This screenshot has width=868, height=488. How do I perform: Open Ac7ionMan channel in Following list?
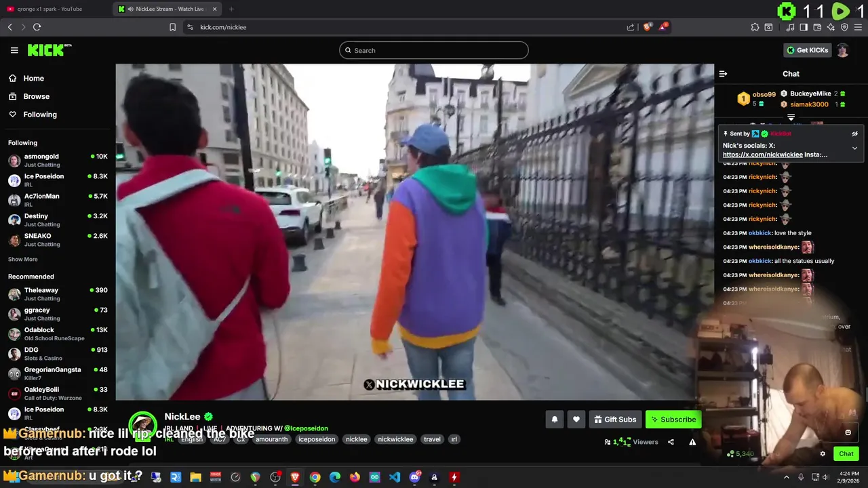[x=58, y=200]
